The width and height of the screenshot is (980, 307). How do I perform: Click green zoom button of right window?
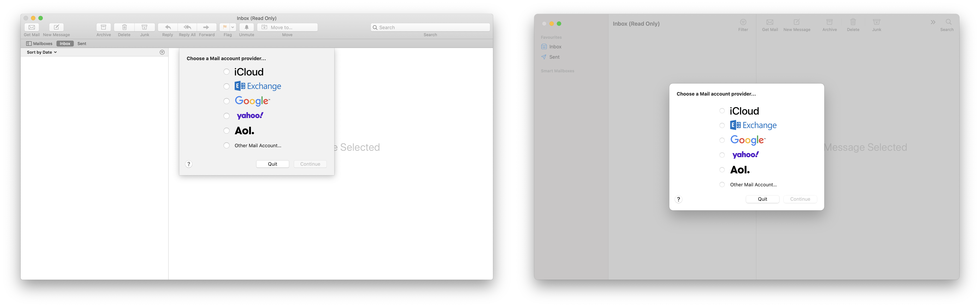(x=559, y=24)
